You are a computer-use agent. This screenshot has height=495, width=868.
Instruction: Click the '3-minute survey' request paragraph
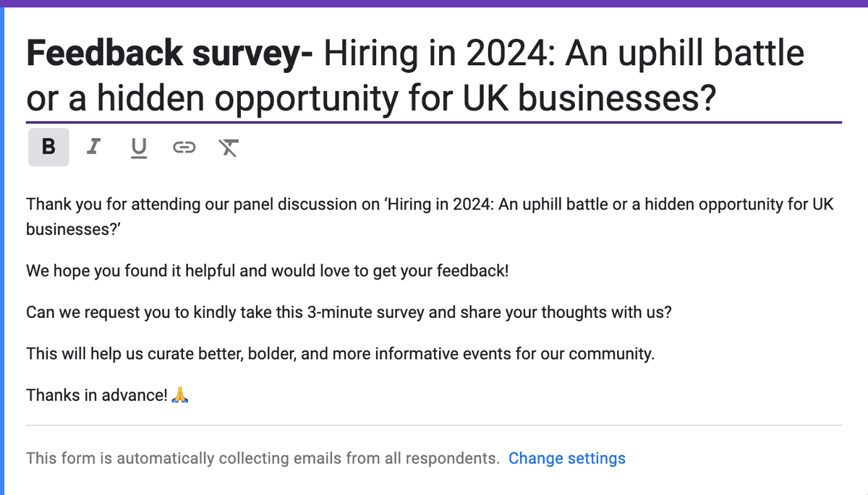tap(347, 312)
